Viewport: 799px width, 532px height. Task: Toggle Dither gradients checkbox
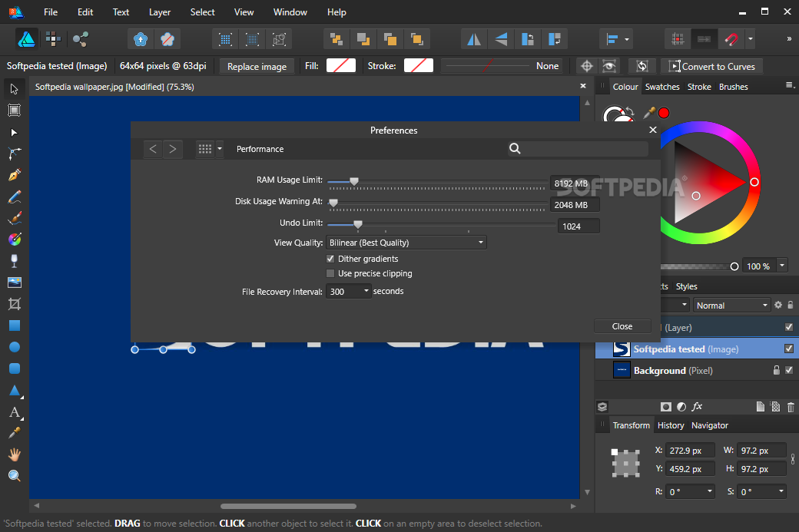(330, 259)
